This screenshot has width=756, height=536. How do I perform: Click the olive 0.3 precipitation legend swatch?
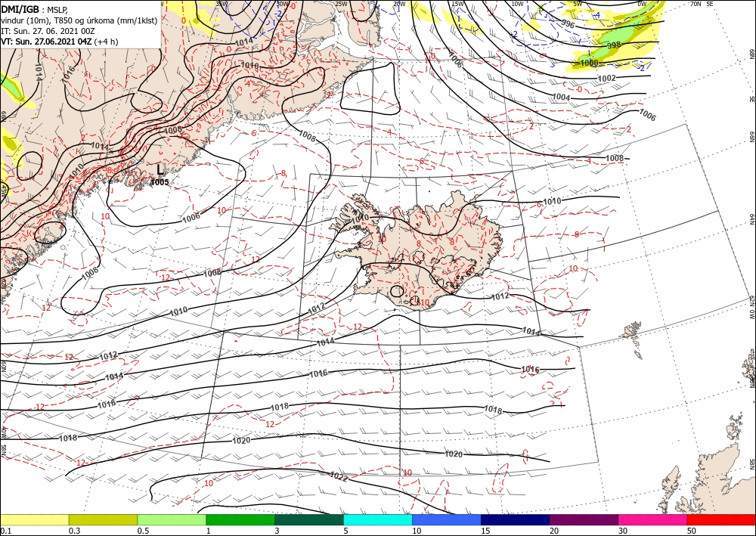[x=103, y=519]
